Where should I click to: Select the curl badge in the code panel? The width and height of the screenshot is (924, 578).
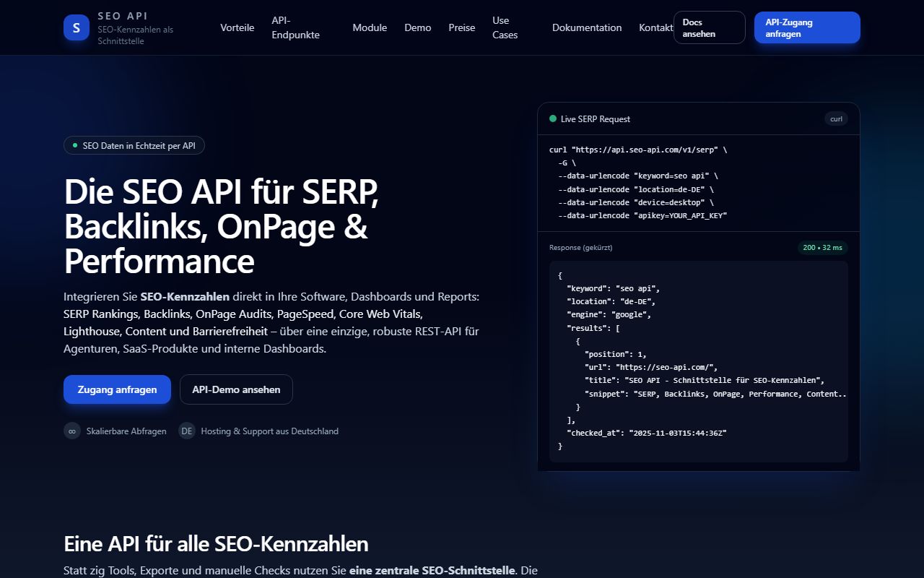coord(836,119)
